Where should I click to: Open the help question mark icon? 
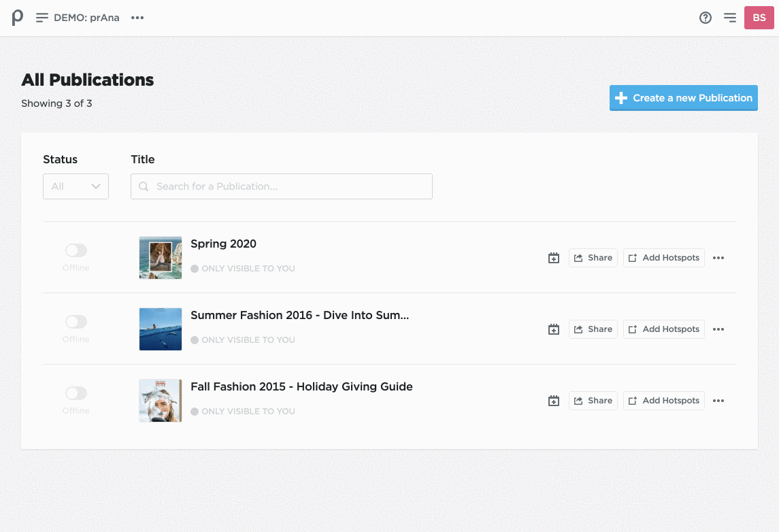tap(706, 18)
